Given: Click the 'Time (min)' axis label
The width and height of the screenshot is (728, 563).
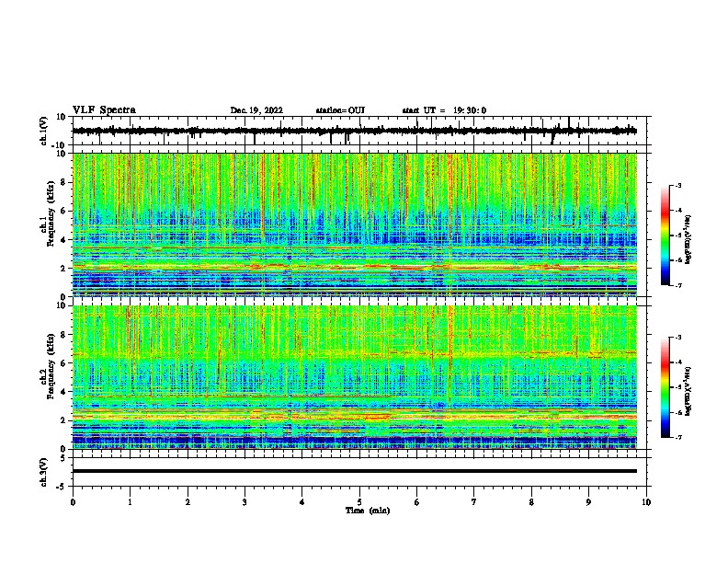Looking at the screenshot, I should tap(368, 511).
